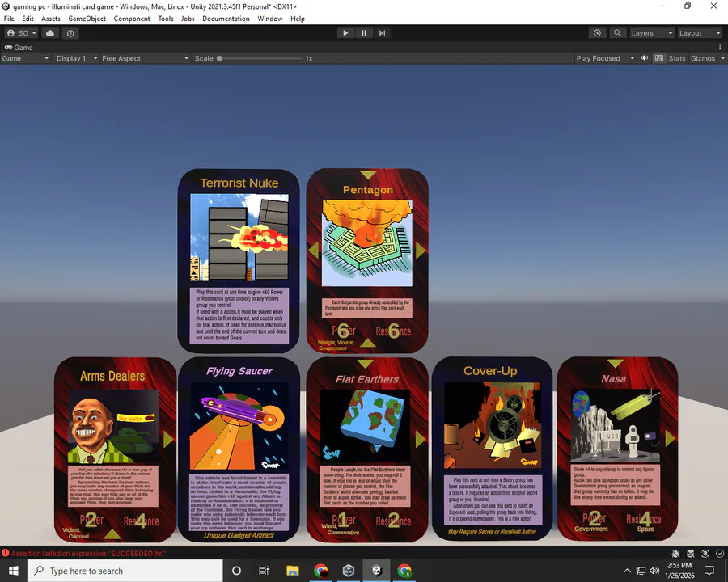Toggle the Stats overlay in Game view
This screenshot has width=728, height=582.
[x=677, y=57]
